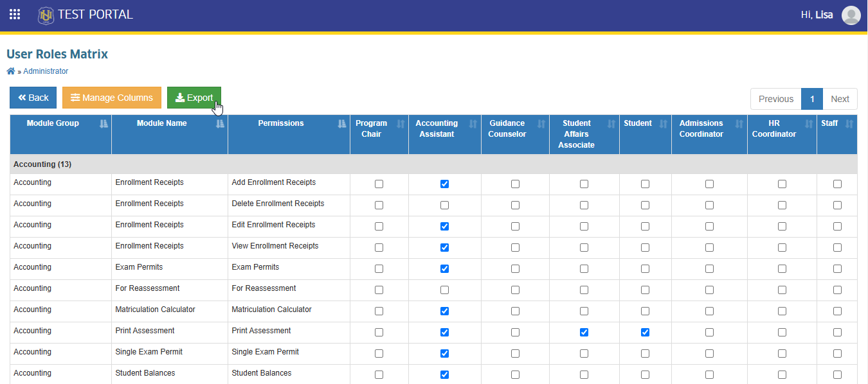Sort by Module Name column icon

(x=221, y=124)
